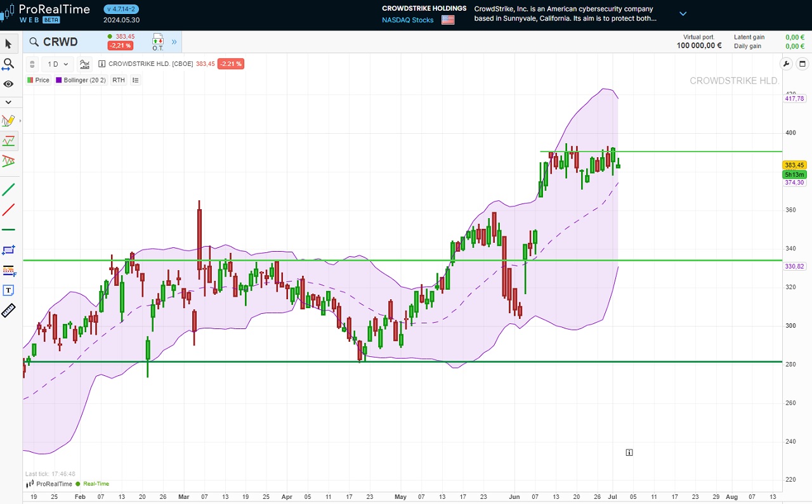Image resolution: width=812 pixels, height=504 pixels.
Task: Toggle the chart link chain icon
Action: 32,64
